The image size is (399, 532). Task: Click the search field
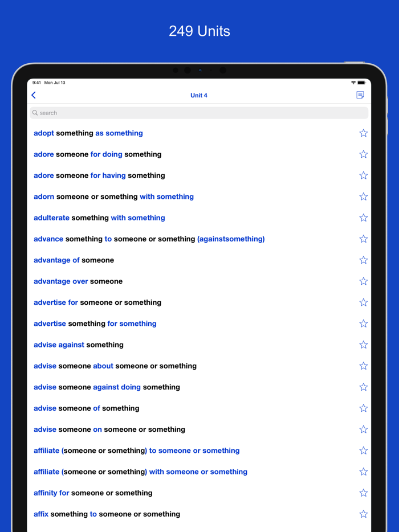click(x=199, y=113)
